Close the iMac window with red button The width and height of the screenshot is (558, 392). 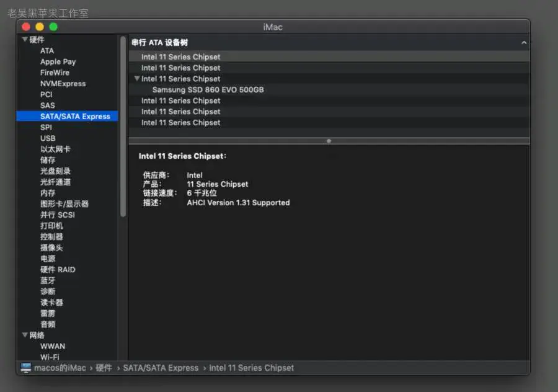[x=26, y=27]
